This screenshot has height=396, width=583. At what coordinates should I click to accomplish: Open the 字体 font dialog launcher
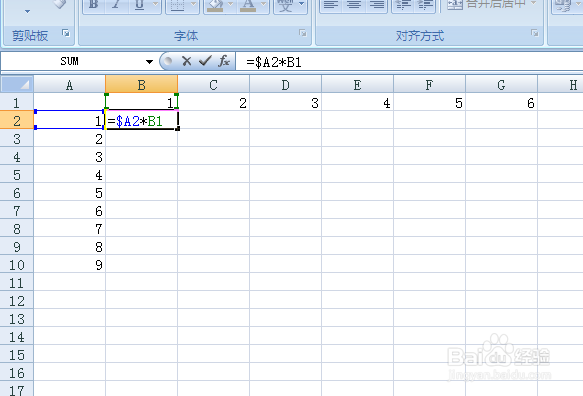303,33
